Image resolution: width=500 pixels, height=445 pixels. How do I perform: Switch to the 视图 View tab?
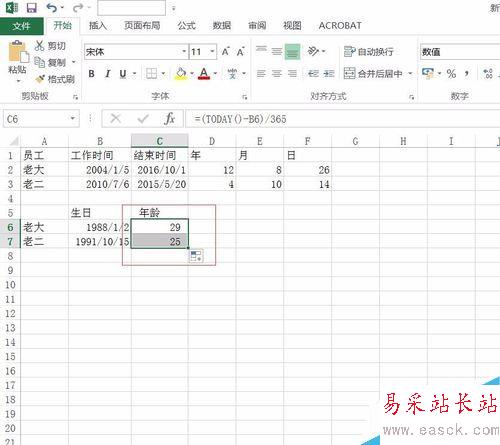tap(293, 26)
